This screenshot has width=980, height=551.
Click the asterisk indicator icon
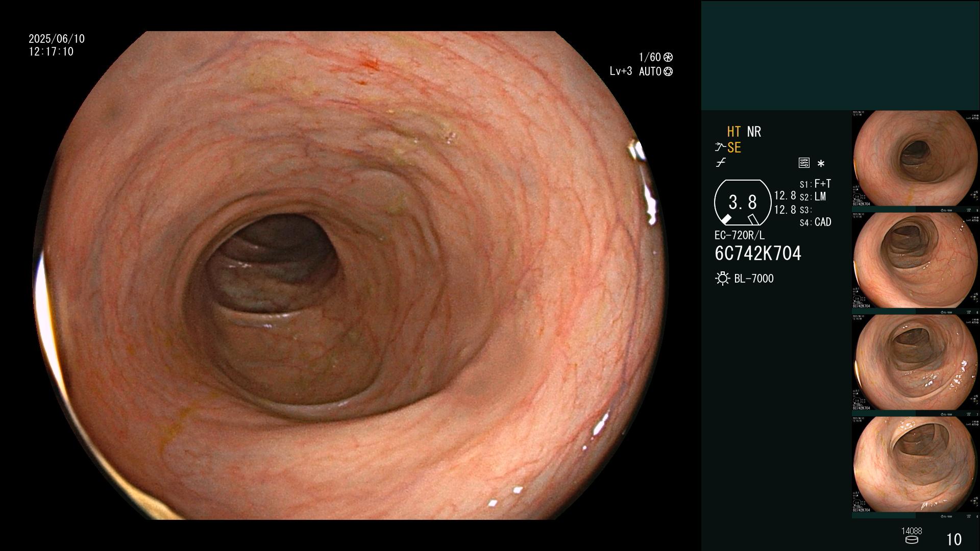click(x=821, y=163)
